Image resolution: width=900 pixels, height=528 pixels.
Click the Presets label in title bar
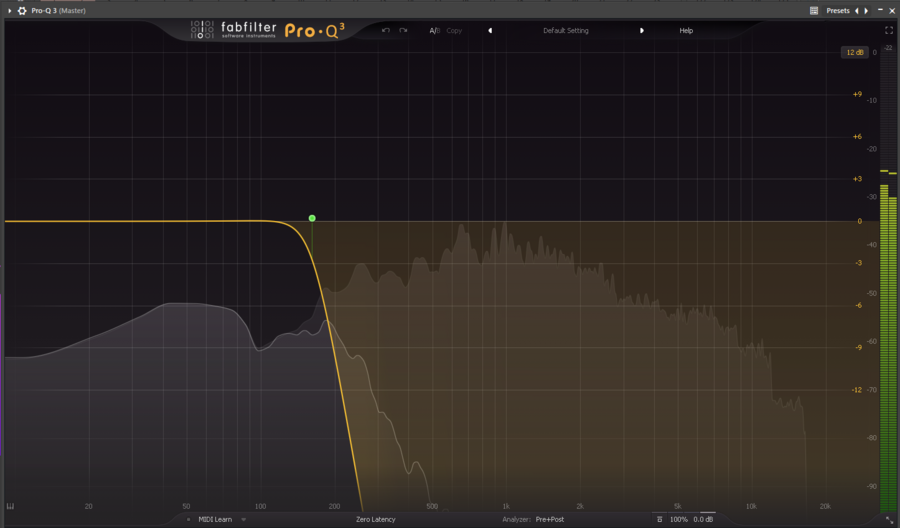click(837, 10)
